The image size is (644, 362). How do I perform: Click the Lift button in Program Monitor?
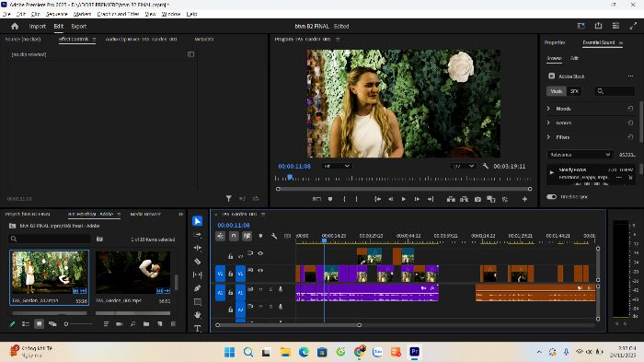(x=451, y=199)
